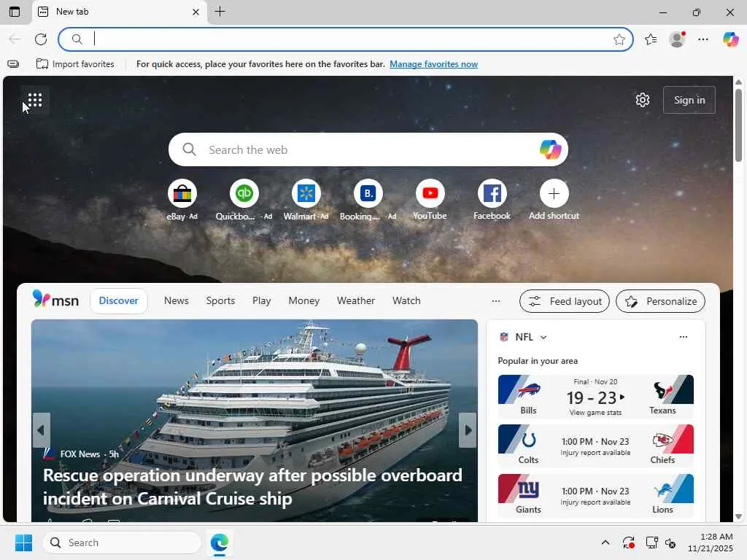Open Settings and more ellipsis menu
Viewport: 747px width, 560px height.
click(703, 39)
